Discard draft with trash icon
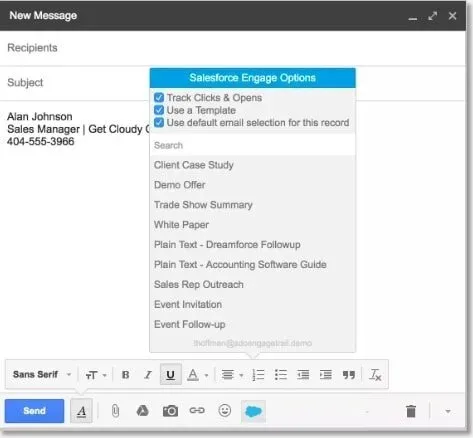 coord(411,411)
